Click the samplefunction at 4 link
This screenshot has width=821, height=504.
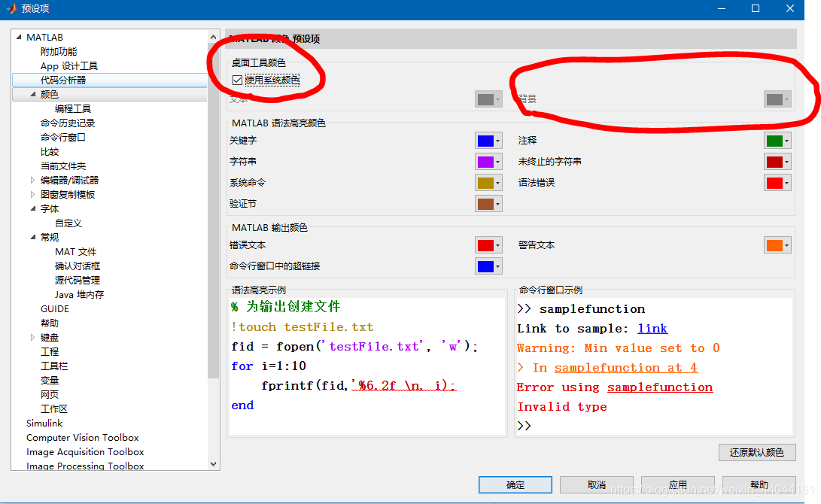(625, 368)
